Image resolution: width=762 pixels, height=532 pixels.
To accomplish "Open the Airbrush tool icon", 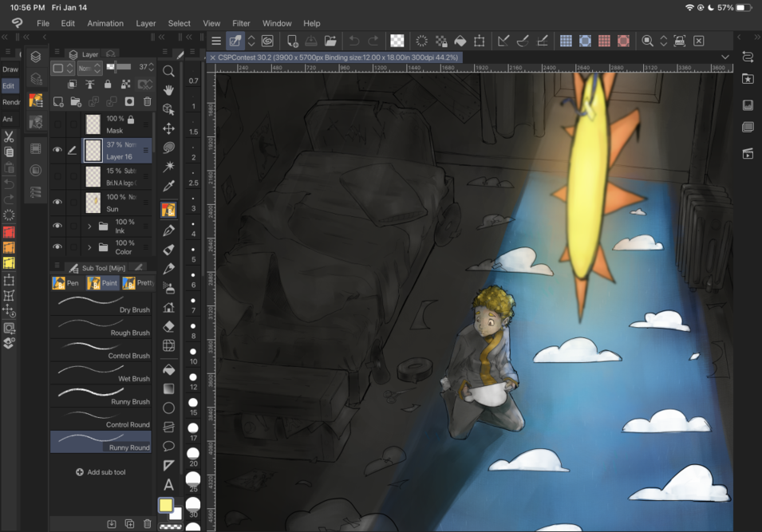I will tap(168, 286).
